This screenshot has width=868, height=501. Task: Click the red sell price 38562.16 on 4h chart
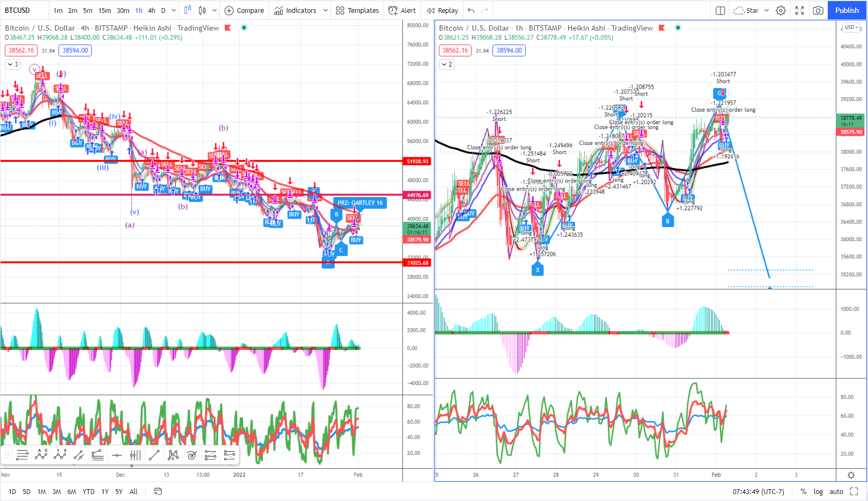[21, 50]
